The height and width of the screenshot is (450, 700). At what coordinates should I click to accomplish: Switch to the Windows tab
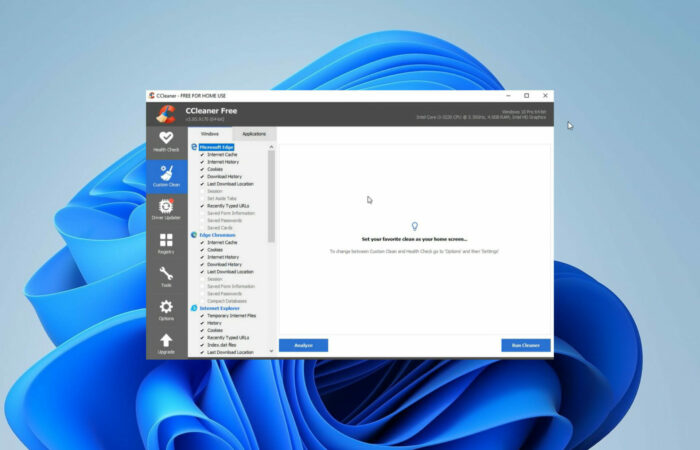[x=209, y=133]
